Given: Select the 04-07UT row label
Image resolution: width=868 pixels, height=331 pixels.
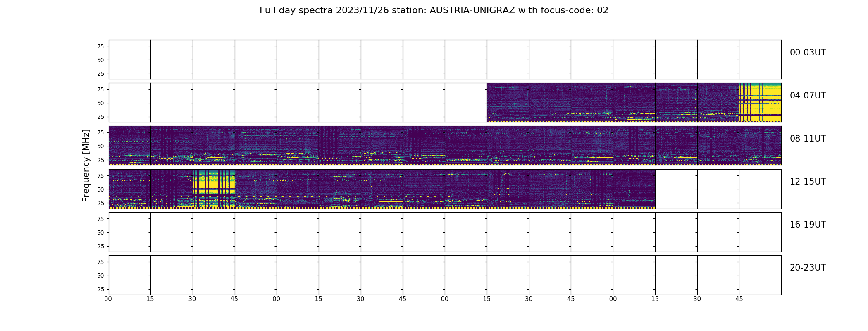Looking at the screenshot, I should tap(808, 96).
